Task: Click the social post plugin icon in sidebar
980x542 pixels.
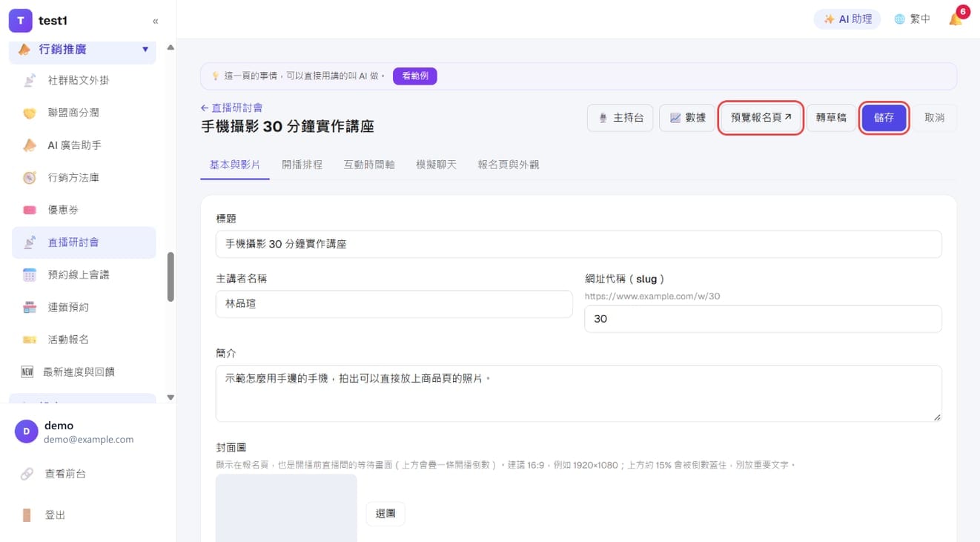Action: [30, 80]
